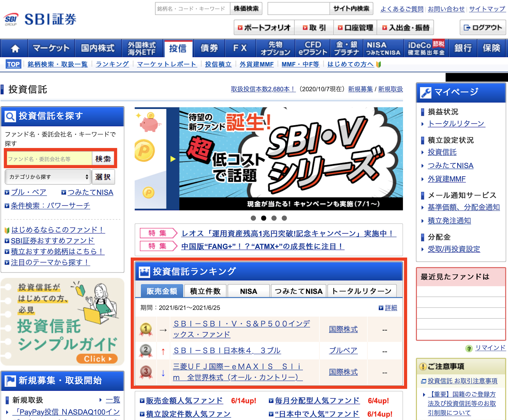Click the 投資信託シンプルガイド banner
The width and height of the screenshot is (508, 420).
pyautogui.click(x=62, y=322)
